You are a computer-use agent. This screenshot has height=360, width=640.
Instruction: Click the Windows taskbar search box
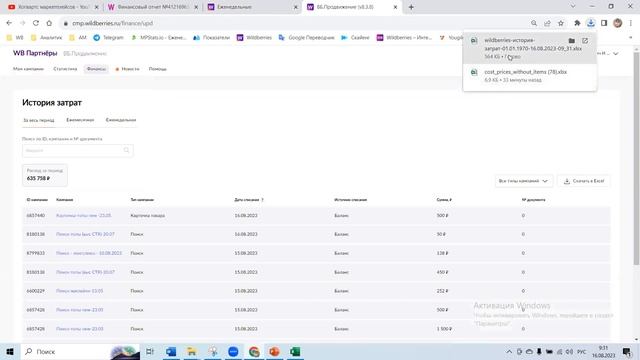pos(81,351)
